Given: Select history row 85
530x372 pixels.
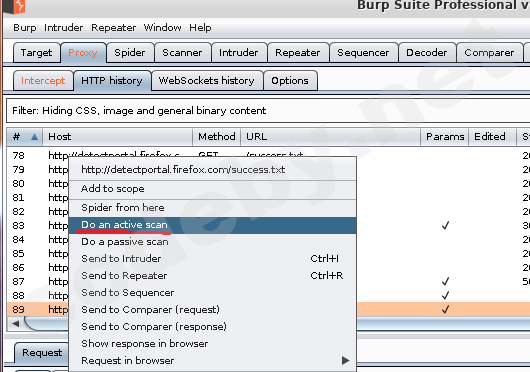Looking at the screenshot, I should coord(18,254).
